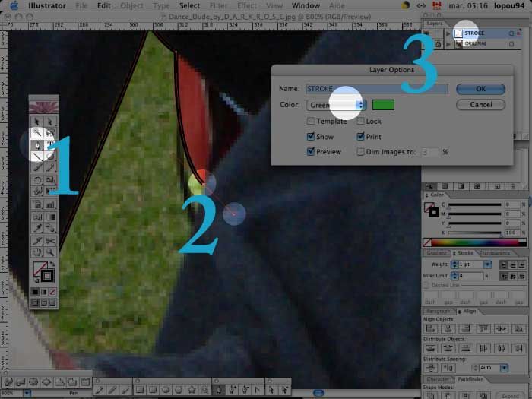Click the Weight stepper arrows
532x399 pixels.
(x=454, y=264)
